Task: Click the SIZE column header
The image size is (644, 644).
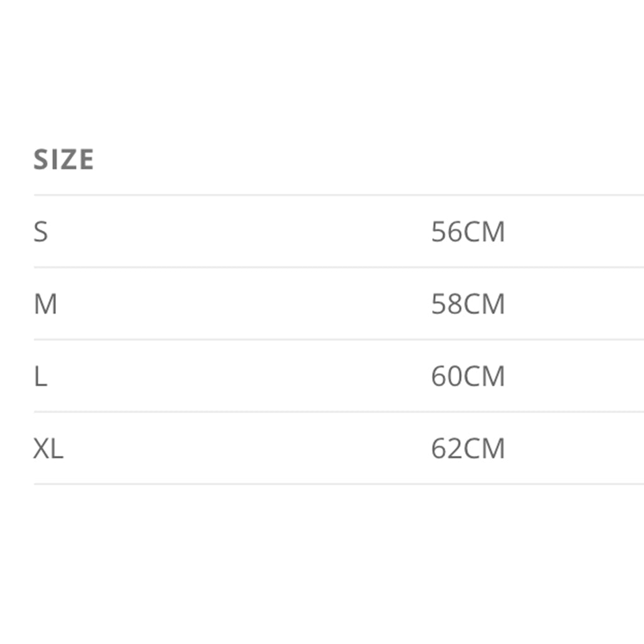Action: point(64,160)
